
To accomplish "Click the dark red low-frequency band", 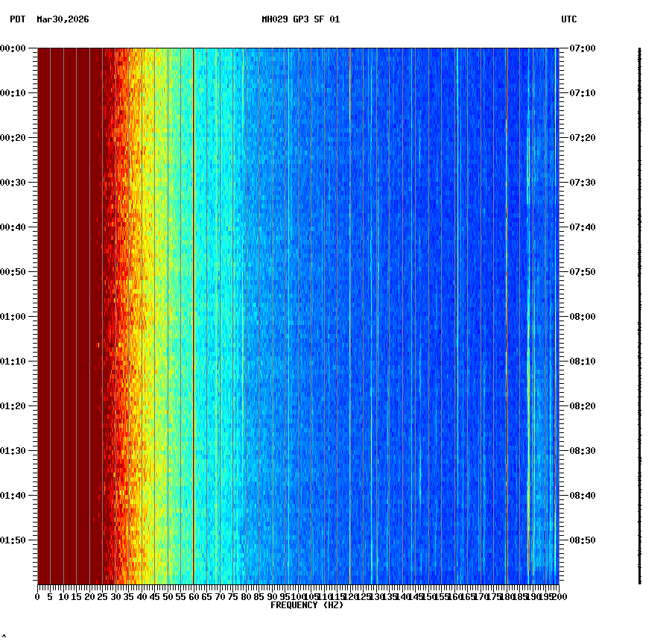I will tap(67, 298).
